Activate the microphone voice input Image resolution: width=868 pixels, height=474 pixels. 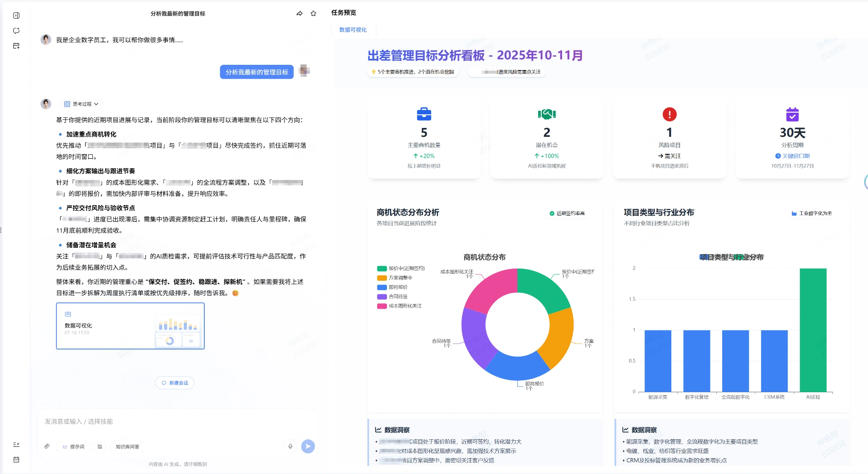pos(290,446)
